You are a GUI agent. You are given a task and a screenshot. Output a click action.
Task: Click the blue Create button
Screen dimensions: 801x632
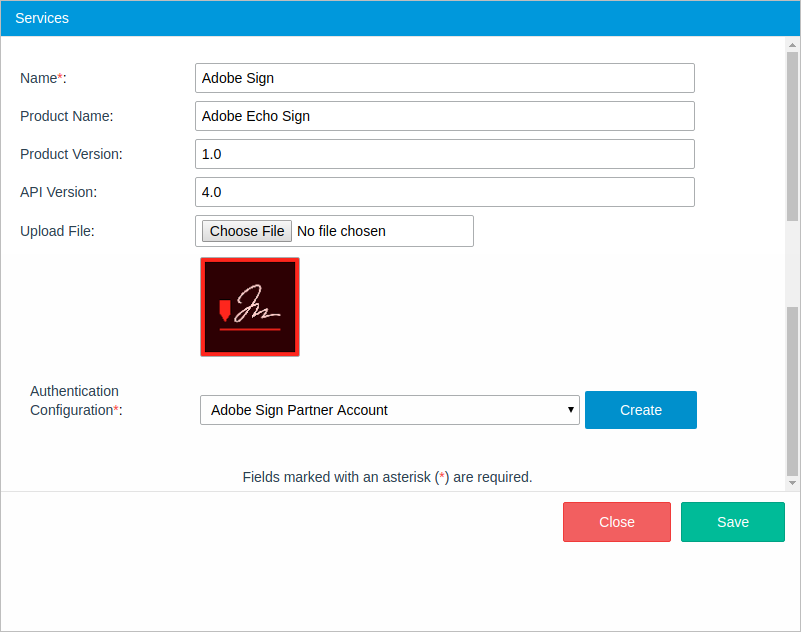[640, 410]
